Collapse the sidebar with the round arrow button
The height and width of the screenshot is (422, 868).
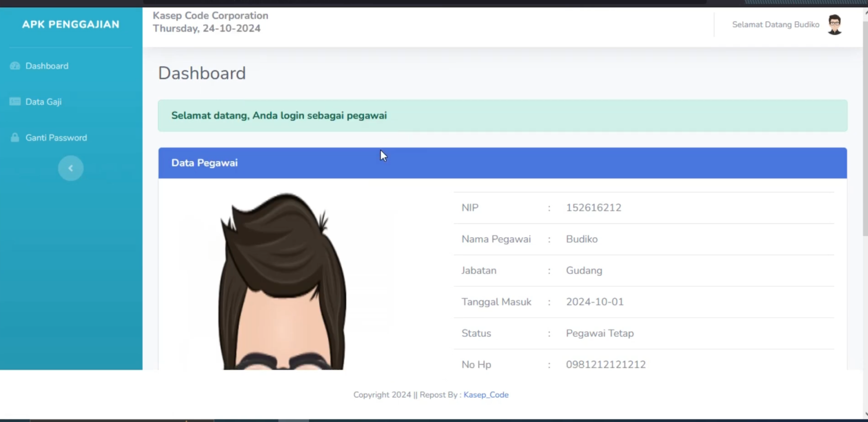coord(71,168)
